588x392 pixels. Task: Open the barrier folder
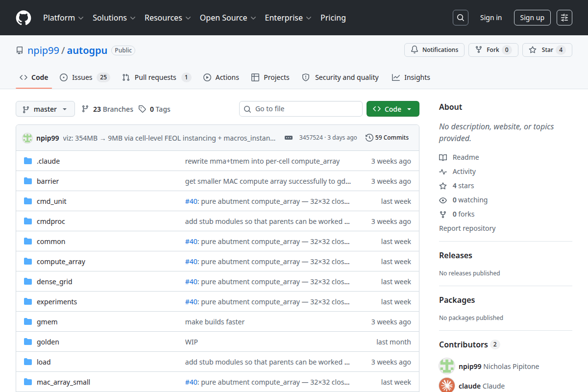[48, 181]
